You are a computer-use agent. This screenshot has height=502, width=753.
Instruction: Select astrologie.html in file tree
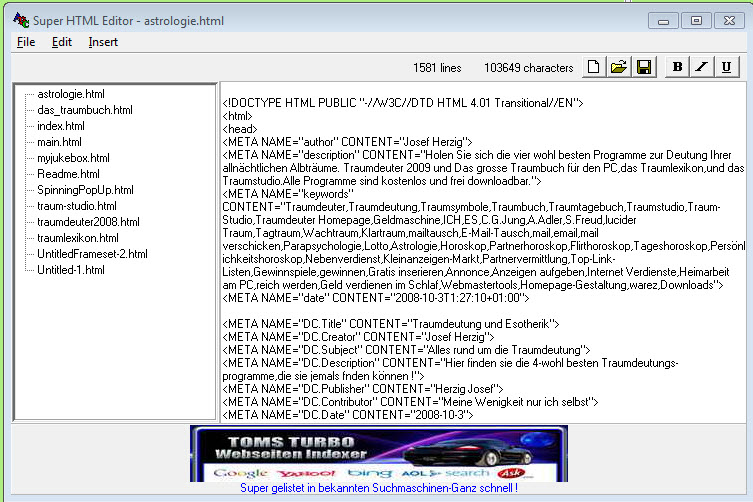point(71,94)
